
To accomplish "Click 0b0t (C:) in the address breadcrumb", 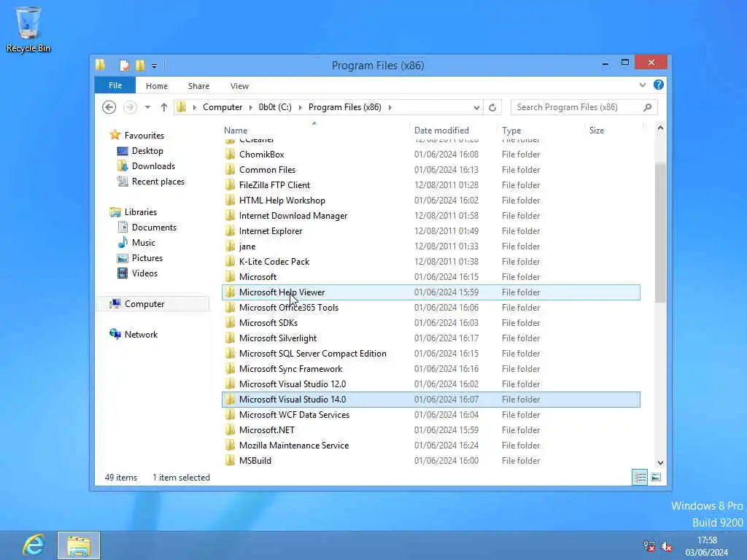I will pyautogui.click(x=275, y=107).
